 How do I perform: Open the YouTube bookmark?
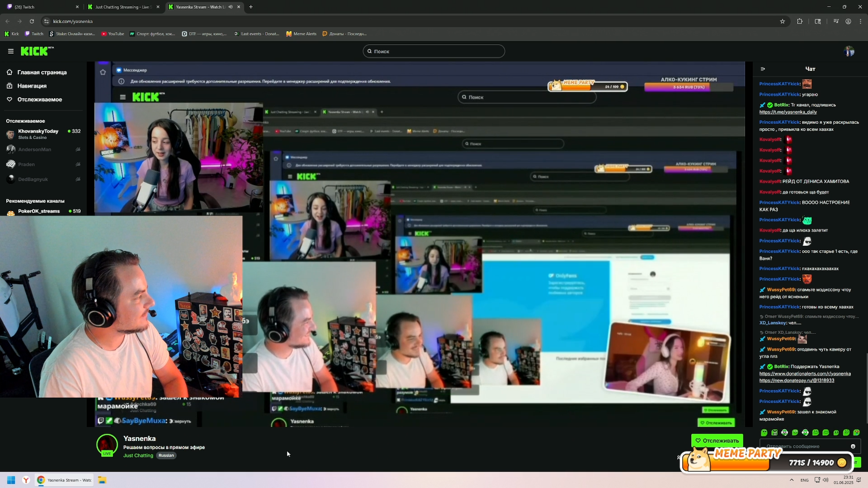coord(113,34)
